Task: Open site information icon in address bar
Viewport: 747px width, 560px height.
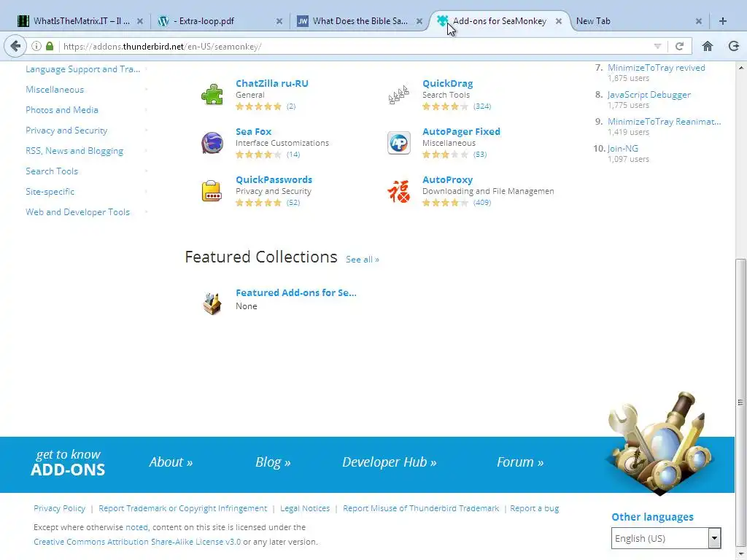Action: point(36,46)
